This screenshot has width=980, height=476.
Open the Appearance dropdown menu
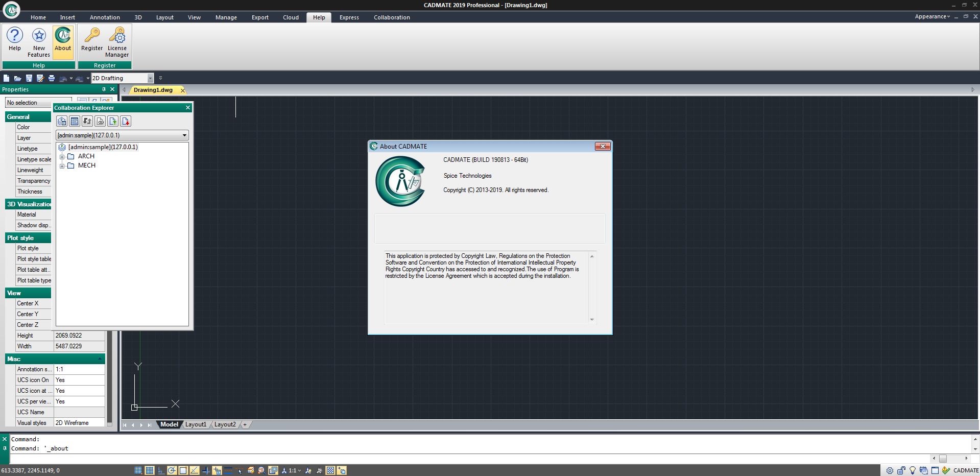[x=933, y=16]
